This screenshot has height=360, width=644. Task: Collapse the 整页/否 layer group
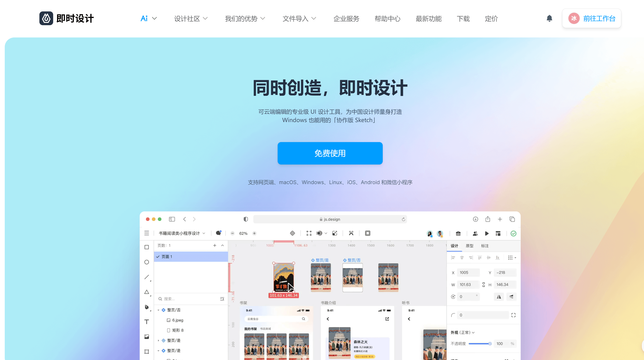pyautogui.click(x=158, y=310)
